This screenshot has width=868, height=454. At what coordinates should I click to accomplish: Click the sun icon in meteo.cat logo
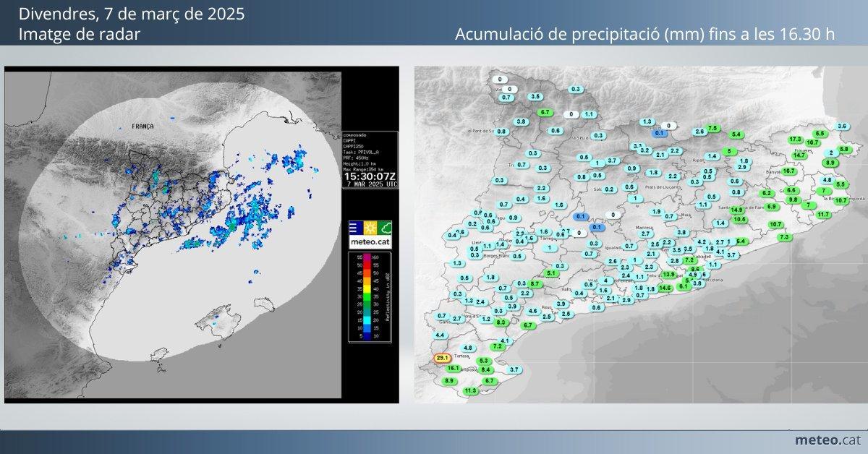pos(370,228)
